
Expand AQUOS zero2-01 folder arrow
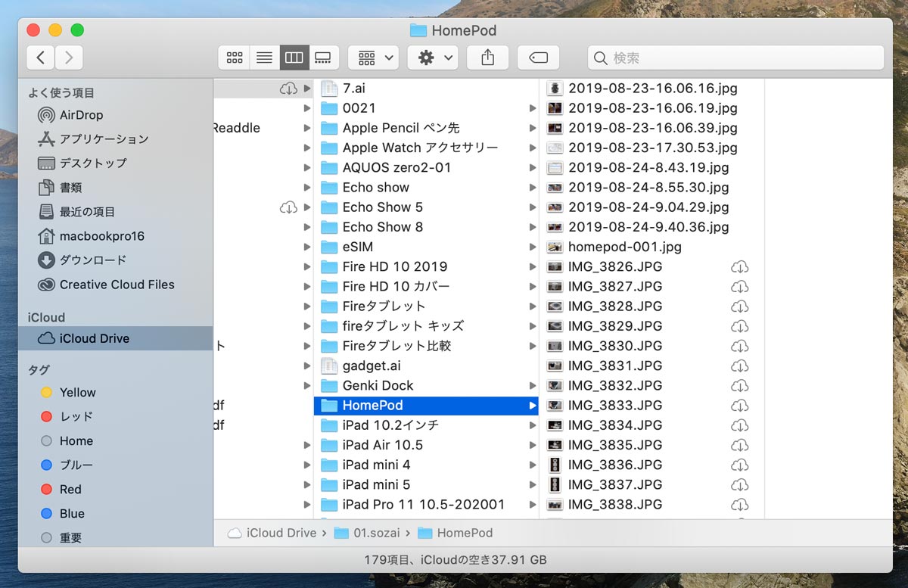pos(533,167)
